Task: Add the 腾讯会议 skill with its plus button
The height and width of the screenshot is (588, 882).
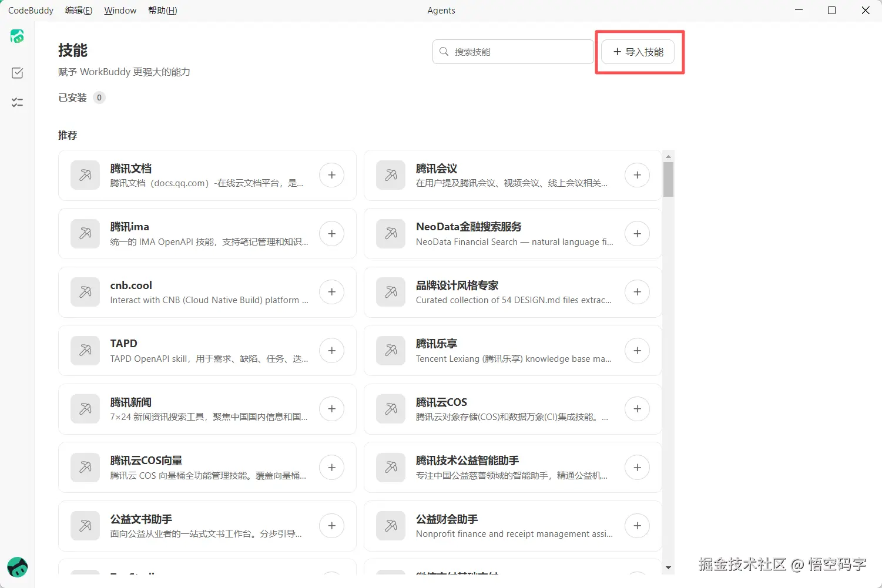Action: 638,175
